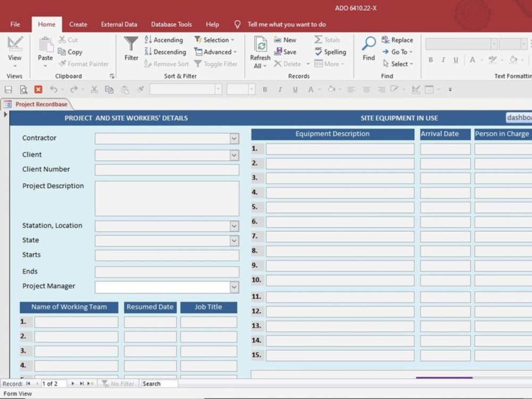Viewport: 532px width, 399px height.
Task: Click Refresh All icon
Action: (260, 44)
